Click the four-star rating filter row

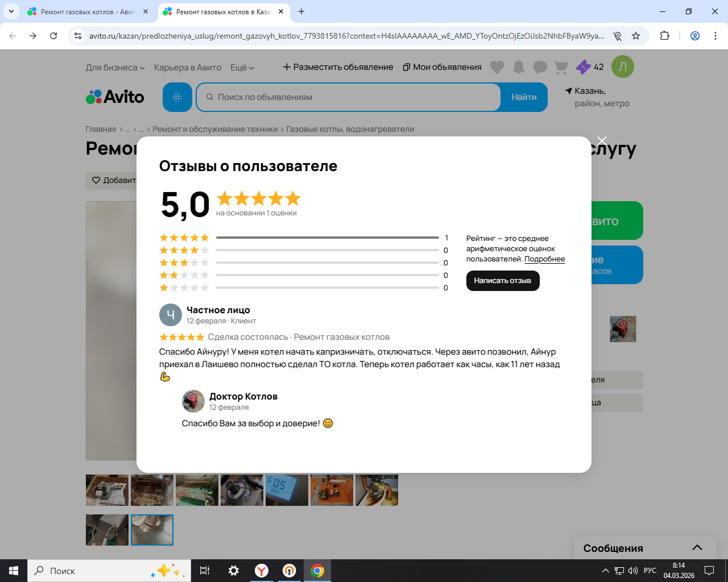point(304,250)
